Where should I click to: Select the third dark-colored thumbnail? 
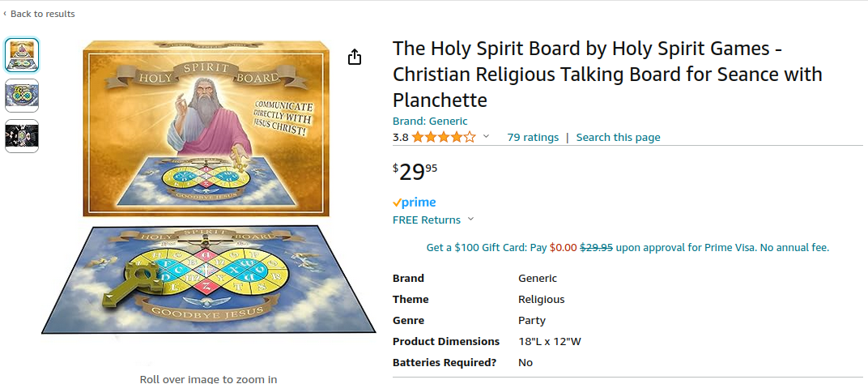click(x=22, y=136)
